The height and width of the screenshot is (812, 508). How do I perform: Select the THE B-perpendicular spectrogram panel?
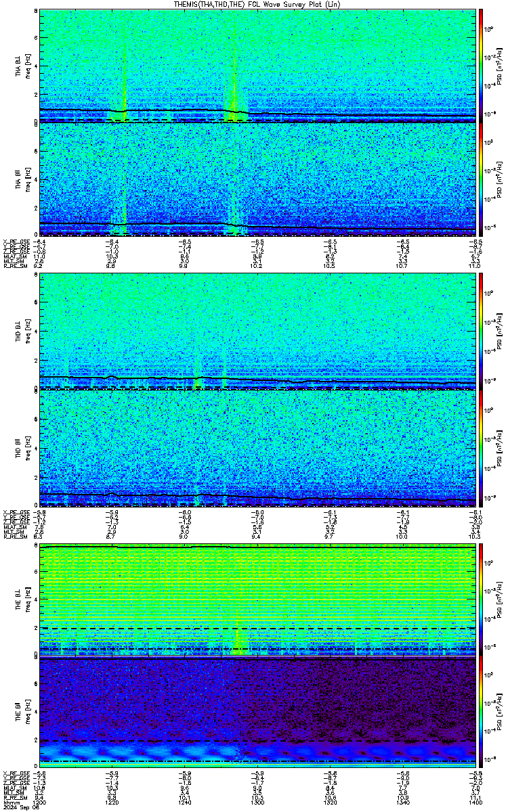pyautogui.click(x=257, y=599)
